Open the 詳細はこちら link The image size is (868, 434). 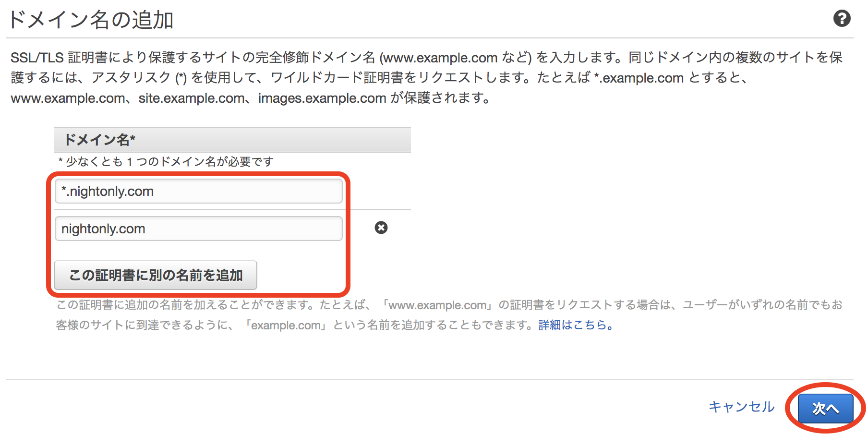click(x=574, y=325)
